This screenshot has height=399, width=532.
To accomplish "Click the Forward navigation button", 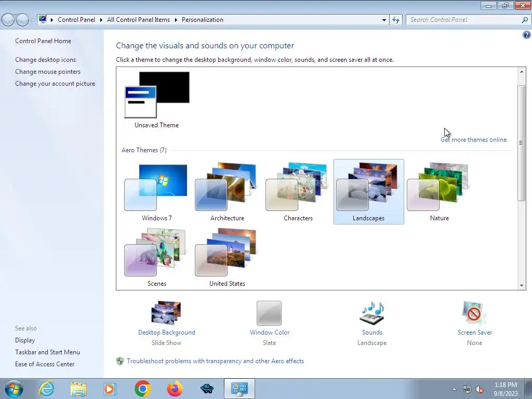I will (x=22, y=20).
